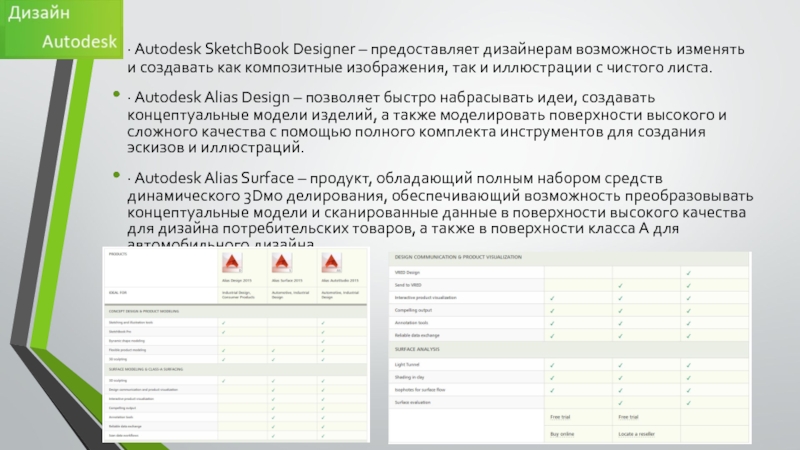Click Free trial link above Buy online
Screen dimensions: 800x450
coord(562,416)
